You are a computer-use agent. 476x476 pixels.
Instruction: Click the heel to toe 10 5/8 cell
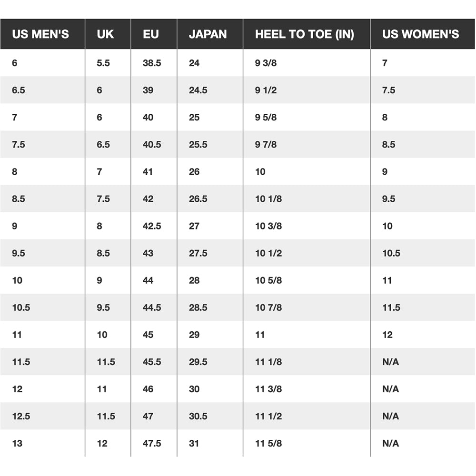tap(268, 280)
